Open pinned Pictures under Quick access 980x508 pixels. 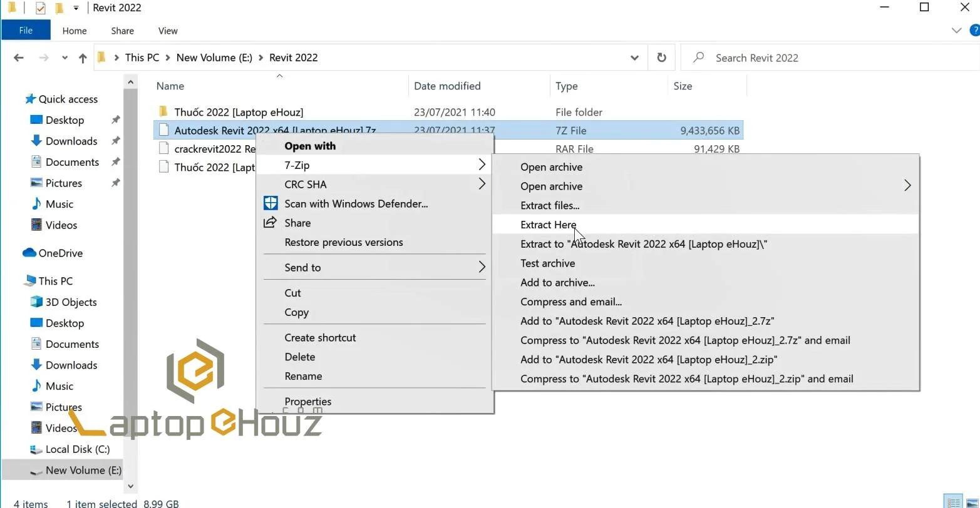point(63,183)
